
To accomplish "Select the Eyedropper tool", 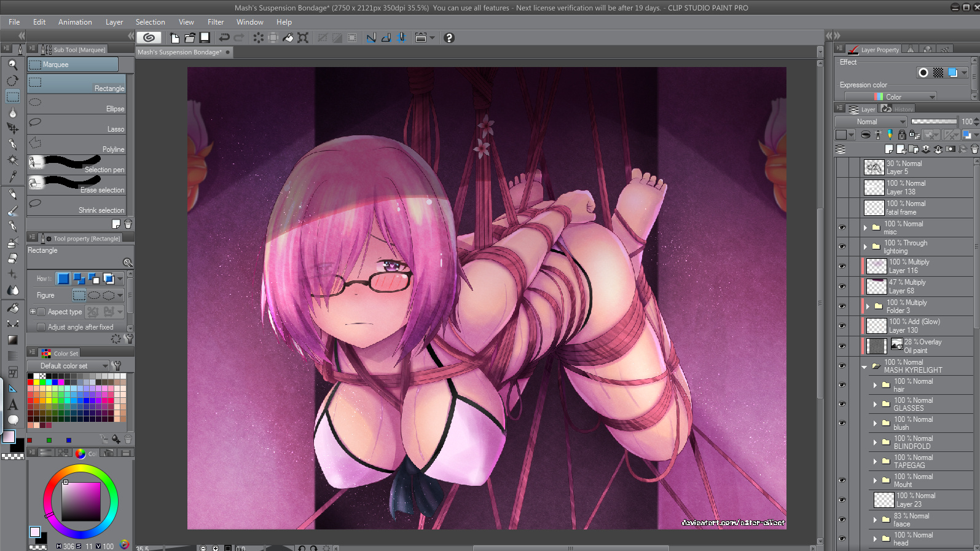I will tap(12, 176).
